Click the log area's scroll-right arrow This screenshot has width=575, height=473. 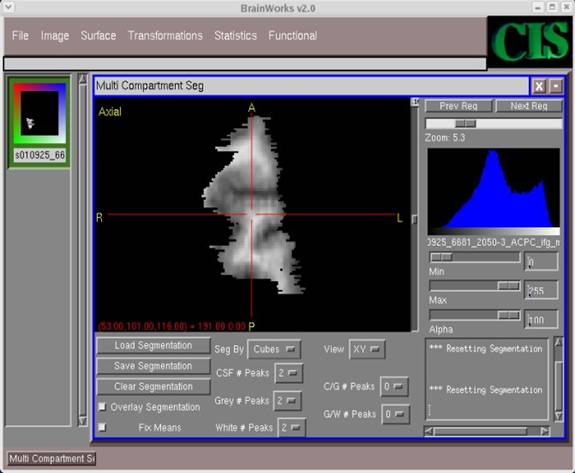pos(545,432)
